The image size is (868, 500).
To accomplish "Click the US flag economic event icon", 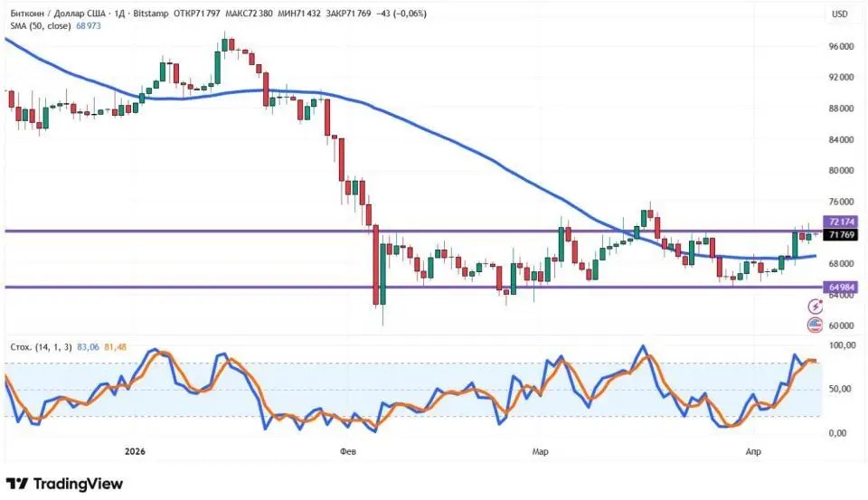I will 815,325.
